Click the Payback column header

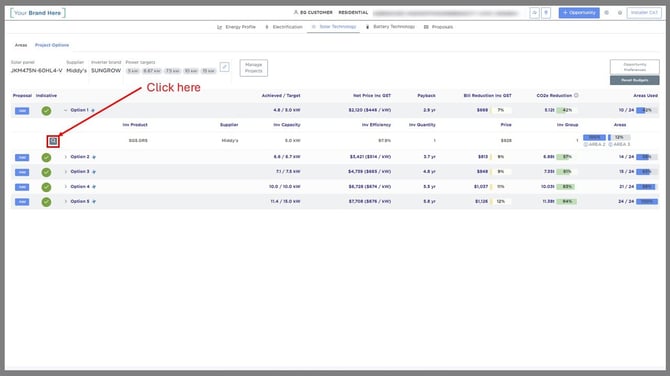pos(426,96)
